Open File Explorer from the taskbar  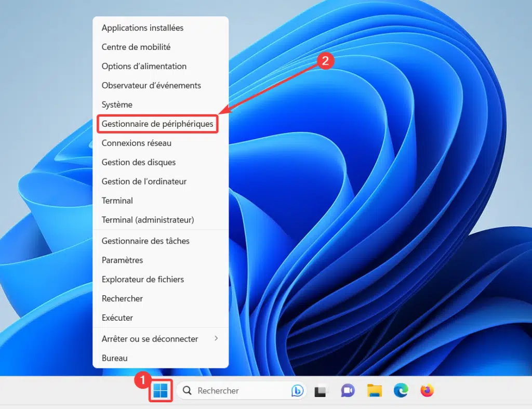pos(374,391)
